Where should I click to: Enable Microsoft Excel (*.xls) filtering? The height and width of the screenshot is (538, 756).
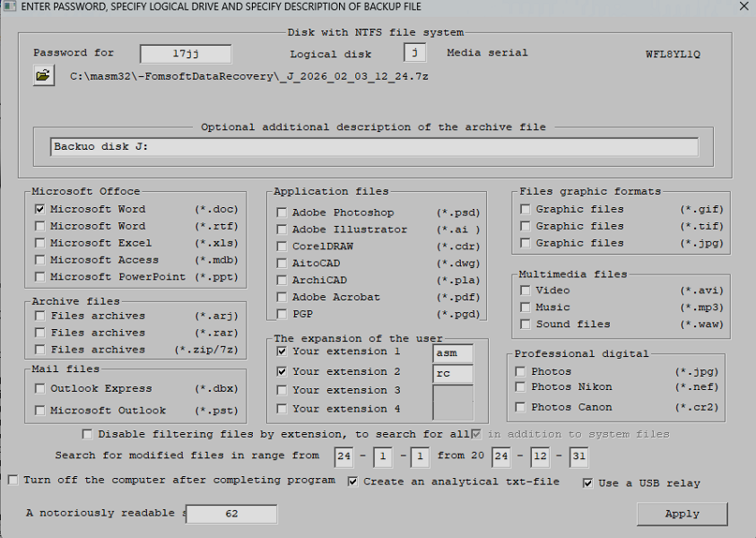38,243
